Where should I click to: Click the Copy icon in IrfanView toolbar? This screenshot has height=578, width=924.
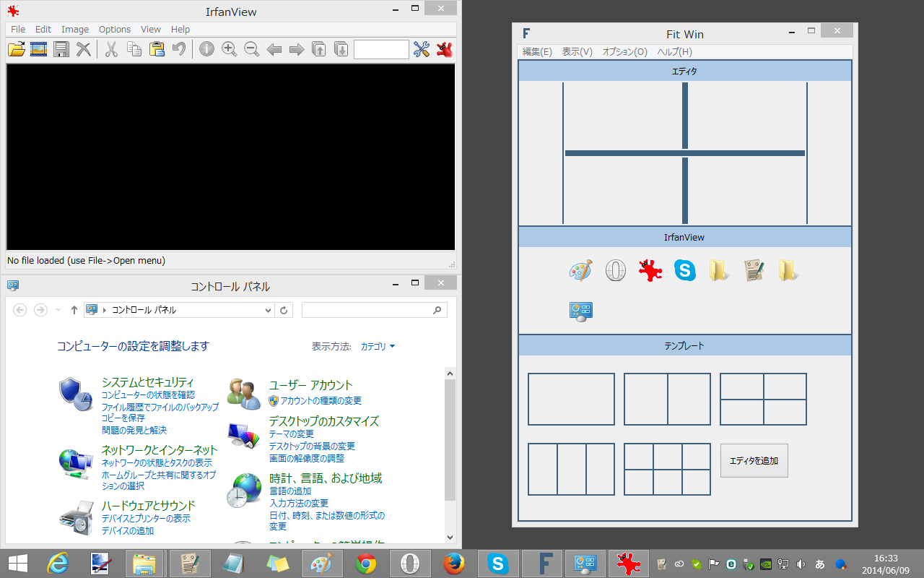click(x=134, y=49)
